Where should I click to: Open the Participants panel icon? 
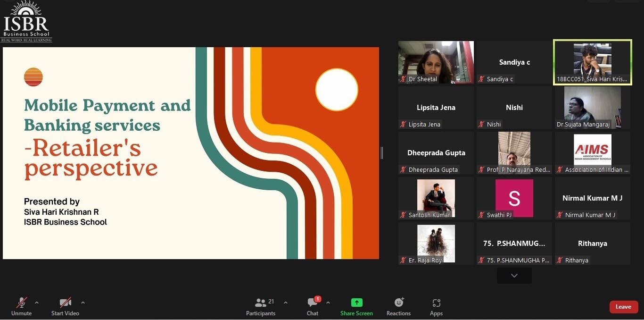click(260, 303)
